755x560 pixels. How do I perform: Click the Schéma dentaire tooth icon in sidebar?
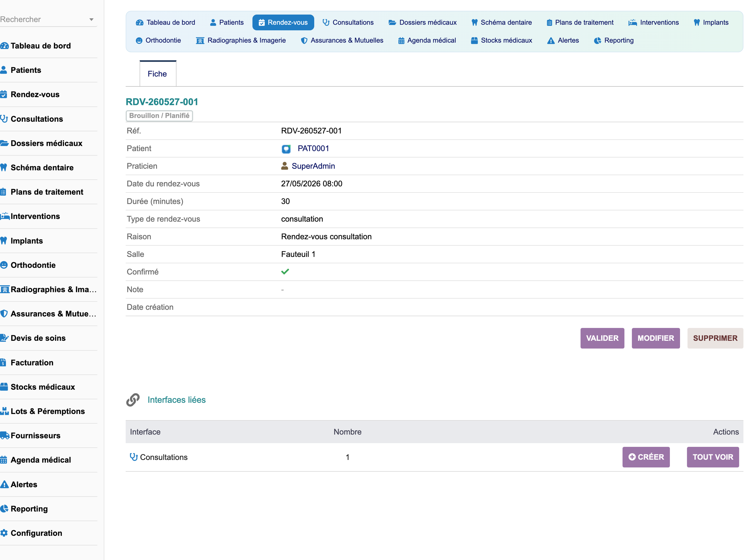4,167
